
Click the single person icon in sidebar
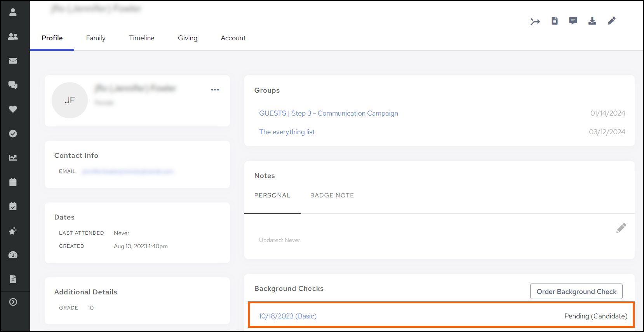point(13,12)
